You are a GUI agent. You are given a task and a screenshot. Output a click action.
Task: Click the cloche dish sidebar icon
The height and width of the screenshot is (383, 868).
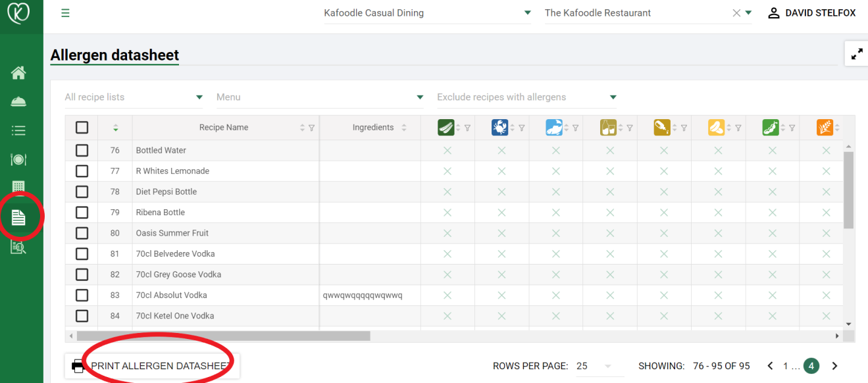click(x=18, y=101)
